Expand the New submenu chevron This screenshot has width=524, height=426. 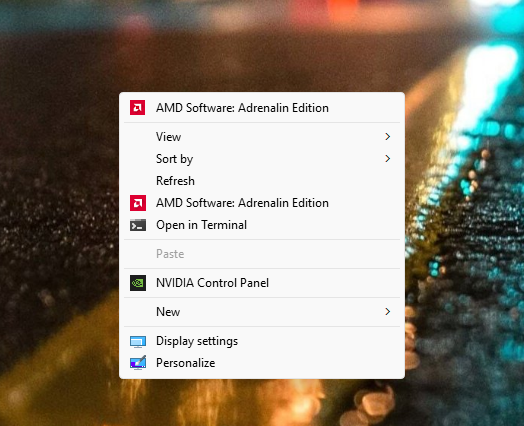387,312
